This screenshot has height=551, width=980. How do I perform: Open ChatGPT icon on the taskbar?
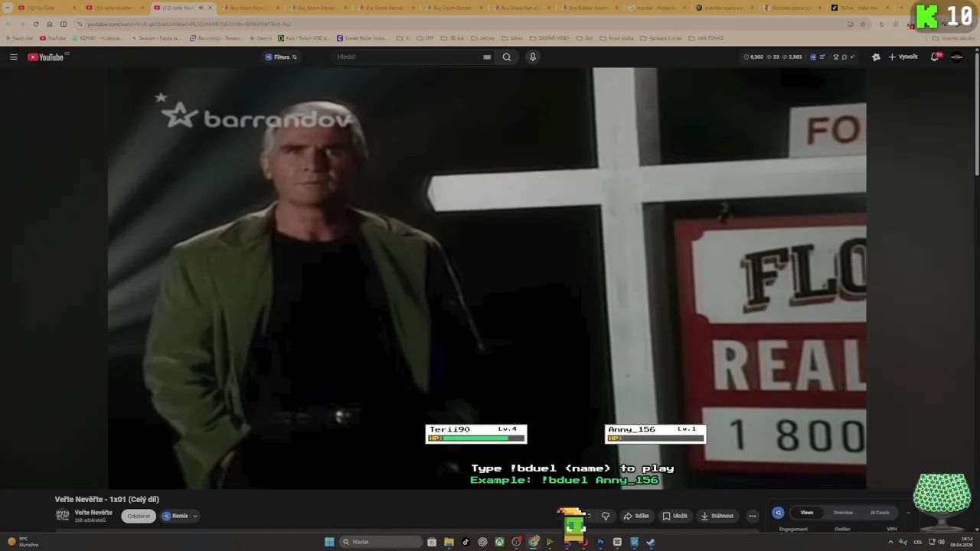(x=482, y=542)
